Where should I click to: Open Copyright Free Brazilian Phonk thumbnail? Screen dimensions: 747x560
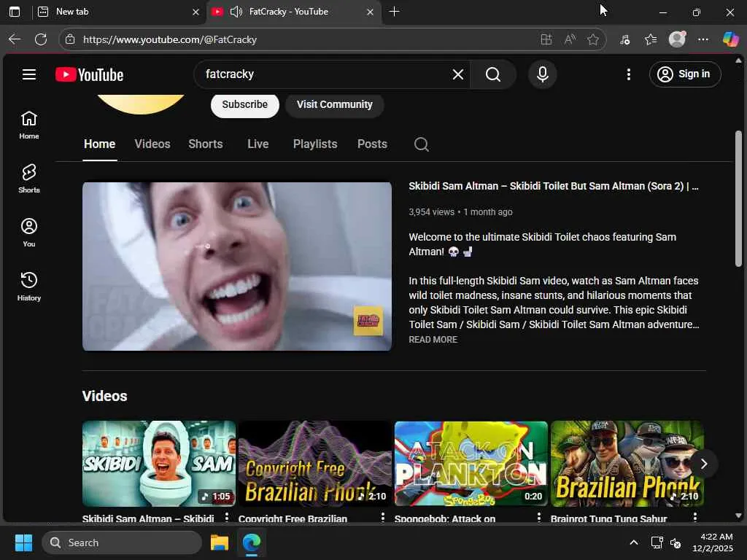[315, 463]
